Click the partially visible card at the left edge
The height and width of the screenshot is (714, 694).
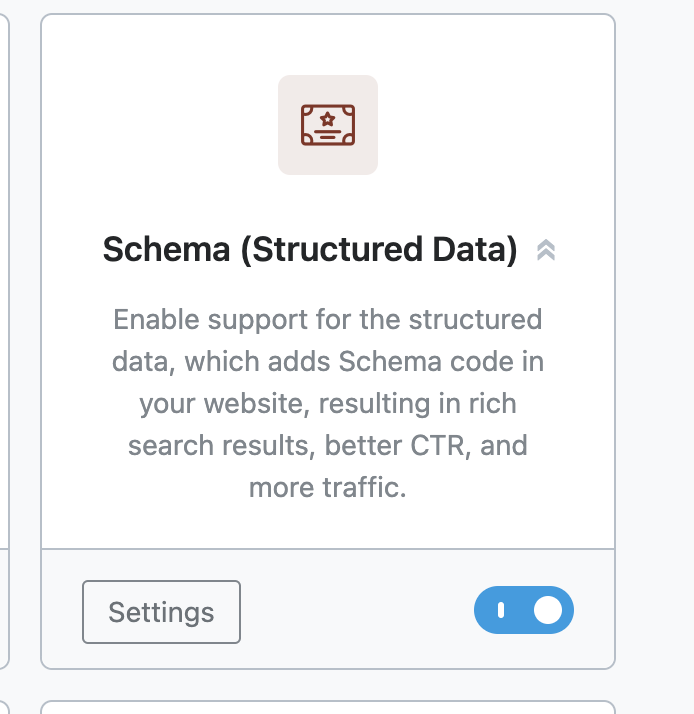4,342
